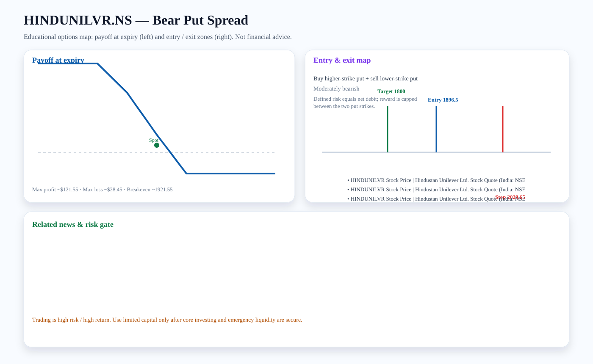Click the red 'Stop 2020.65' label
The width and height of the screenshot is (593, 364).
[x=510, y=197]
